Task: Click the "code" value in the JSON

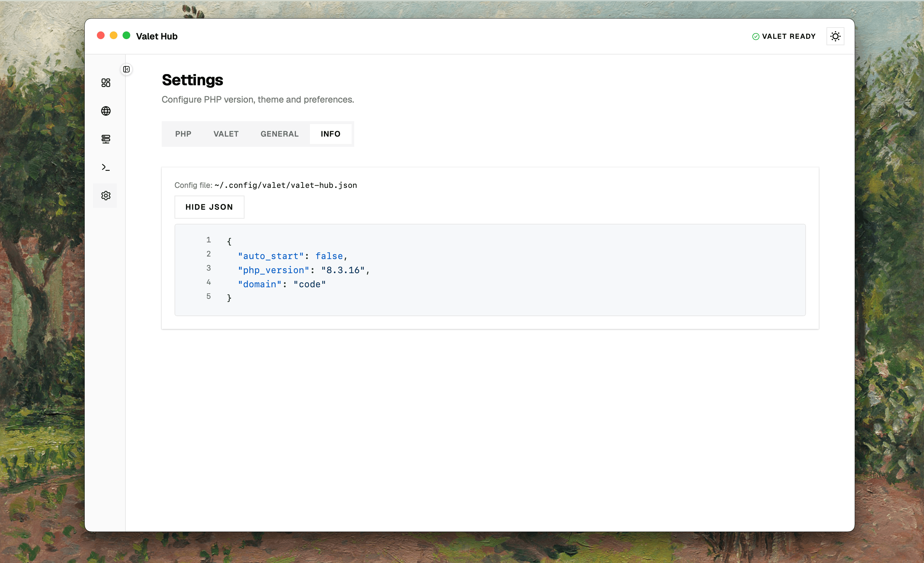Action: [309, 284]
